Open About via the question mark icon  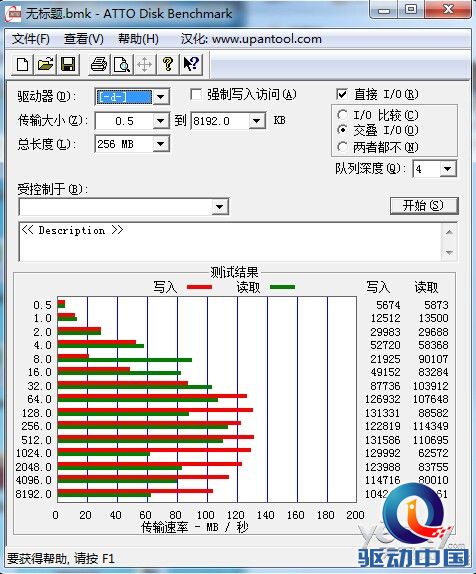(x=168, y=65)
